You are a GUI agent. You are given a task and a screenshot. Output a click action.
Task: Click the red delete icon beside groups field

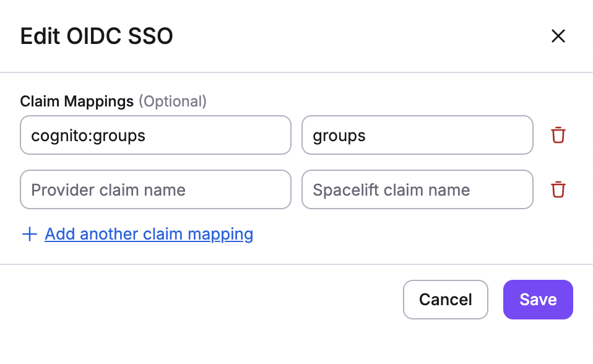click(558, 135)
